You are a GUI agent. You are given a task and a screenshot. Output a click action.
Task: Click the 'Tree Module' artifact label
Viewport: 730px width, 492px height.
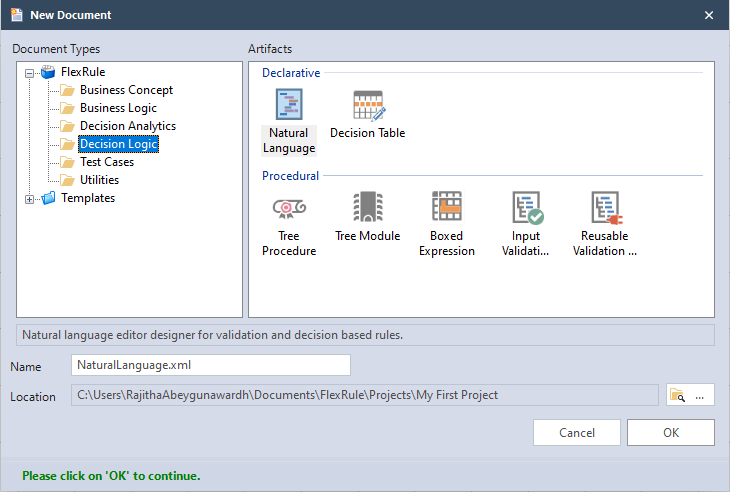click(x=368, y=236)
